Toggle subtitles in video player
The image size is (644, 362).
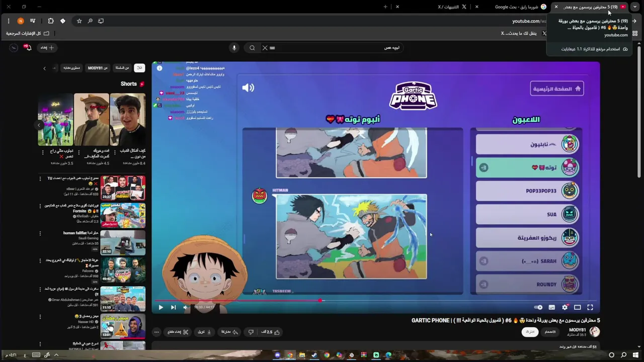(552, 307)
